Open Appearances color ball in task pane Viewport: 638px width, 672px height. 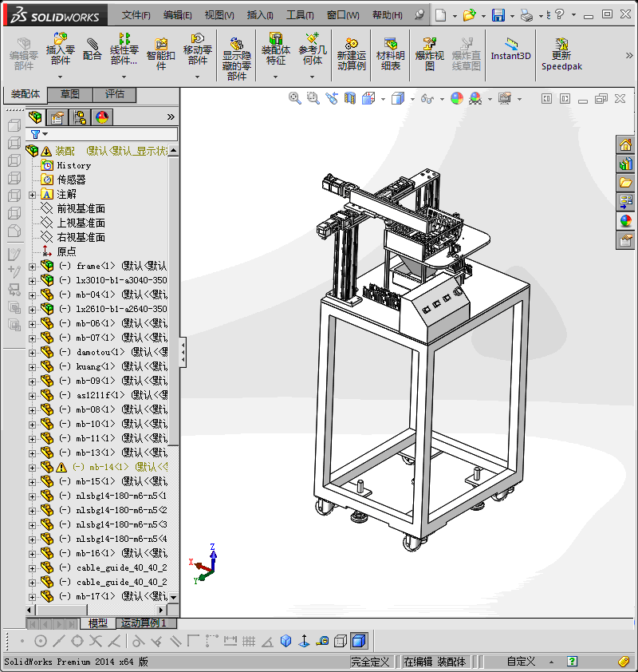(x=625, y=221)
